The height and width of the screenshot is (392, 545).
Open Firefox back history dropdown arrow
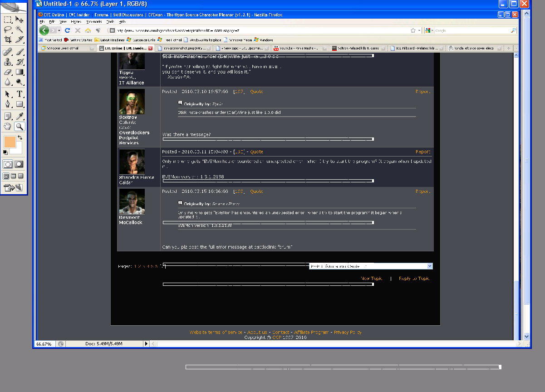[x=59, y=30]
